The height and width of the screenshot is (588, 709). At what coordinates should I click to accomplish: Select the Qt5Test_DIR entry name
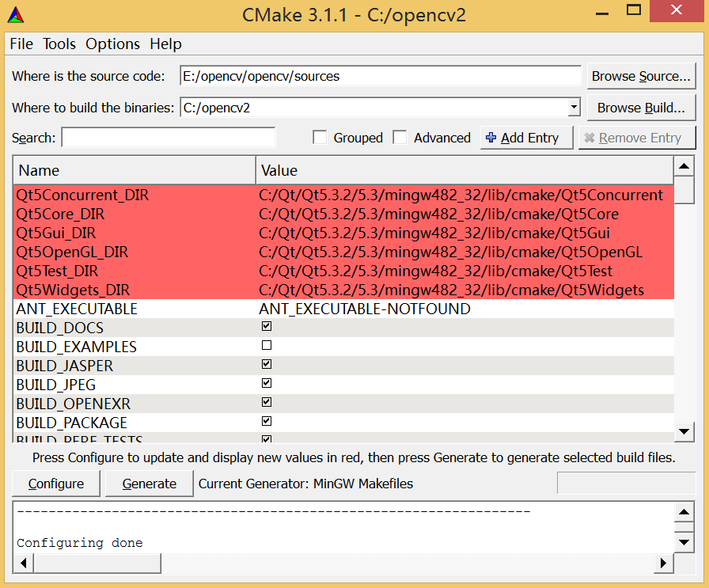tap(57, 271)
